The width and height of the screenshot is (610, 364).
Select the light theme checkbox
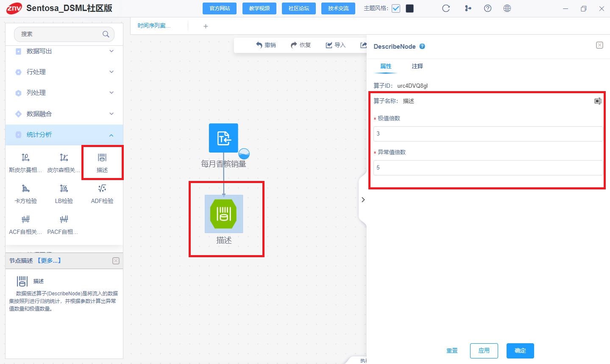point(396,8)
